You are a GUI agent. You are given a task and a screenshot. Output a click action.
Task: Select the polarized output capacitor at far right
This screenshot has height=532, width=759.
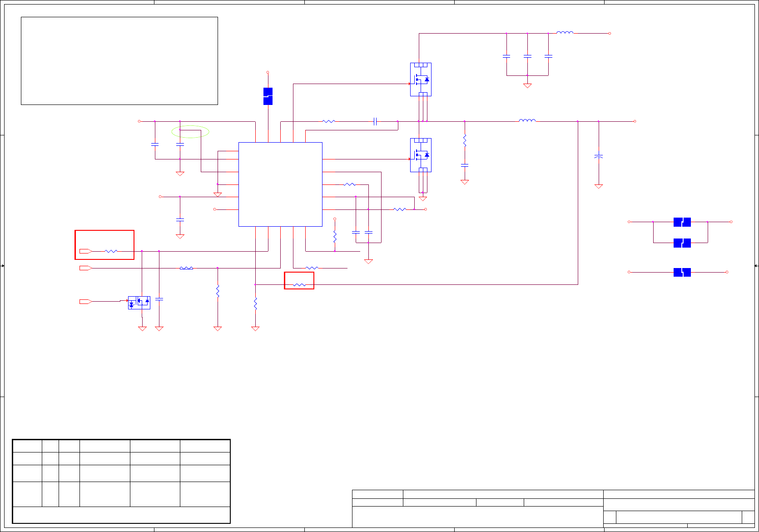pyautogui.click(x=599, y=156)
